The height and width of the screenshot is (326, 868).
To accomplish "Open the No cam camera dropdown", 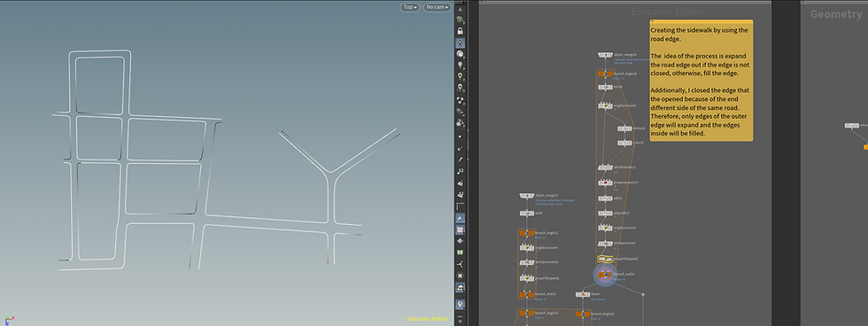I will point(438,7).
